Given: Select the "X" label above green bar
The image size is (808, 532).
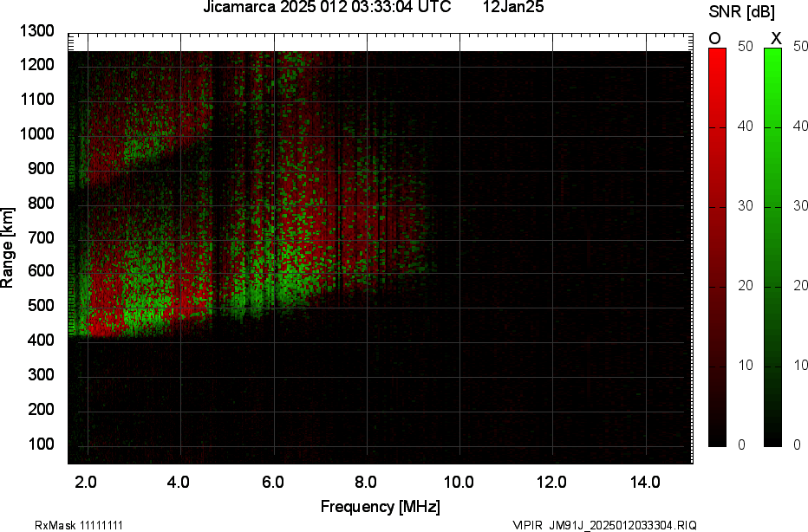Looking at the screenshot, I should (x=776, y=38).
